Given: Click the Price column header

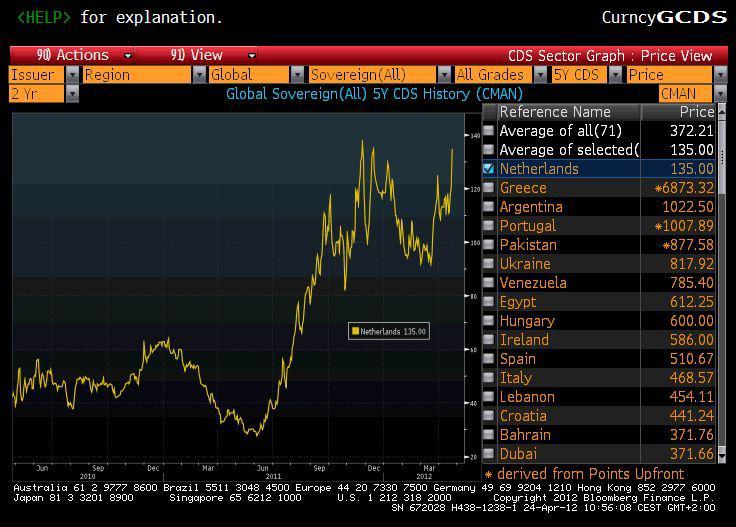Looking at the screenshot, I should [678, 112].
